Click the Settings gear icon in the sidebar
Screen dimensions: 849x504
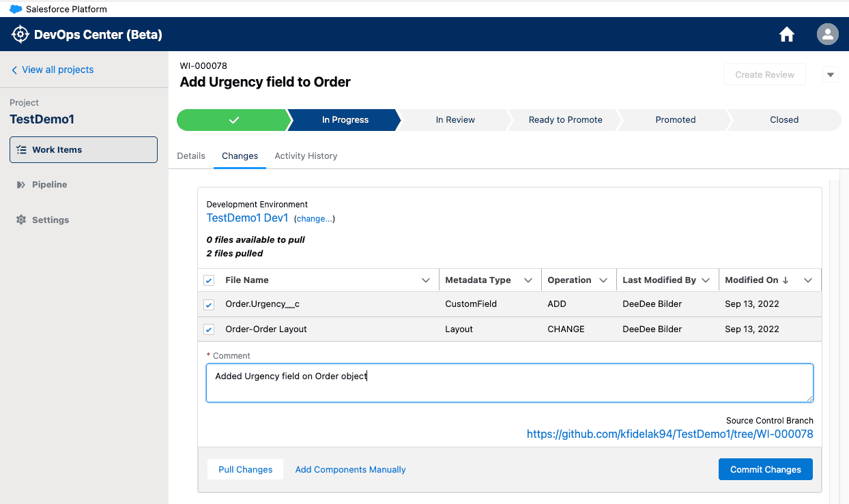(x=21, y=220)
